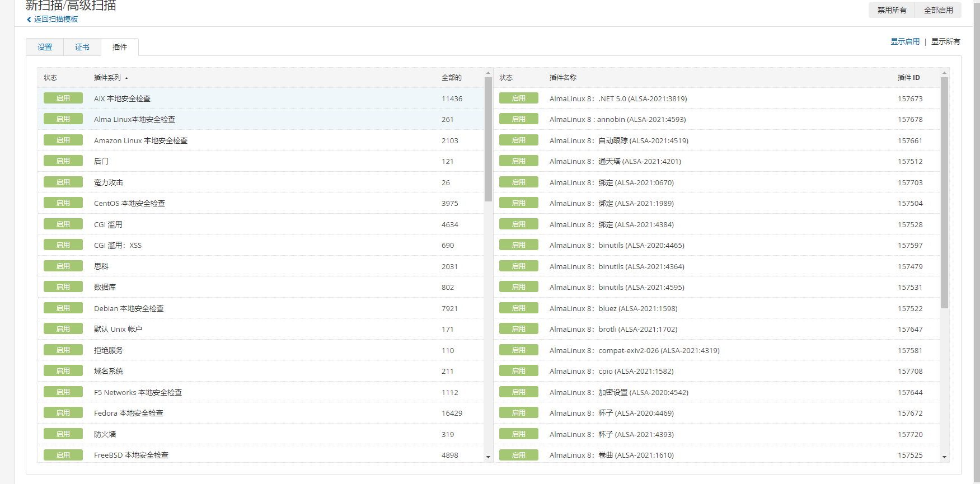Image resolution: width=980 pixels, height=484 pixels.
Task: Select F5 Networks 本地安全检查 row
Action: click(x=261, y=392)
